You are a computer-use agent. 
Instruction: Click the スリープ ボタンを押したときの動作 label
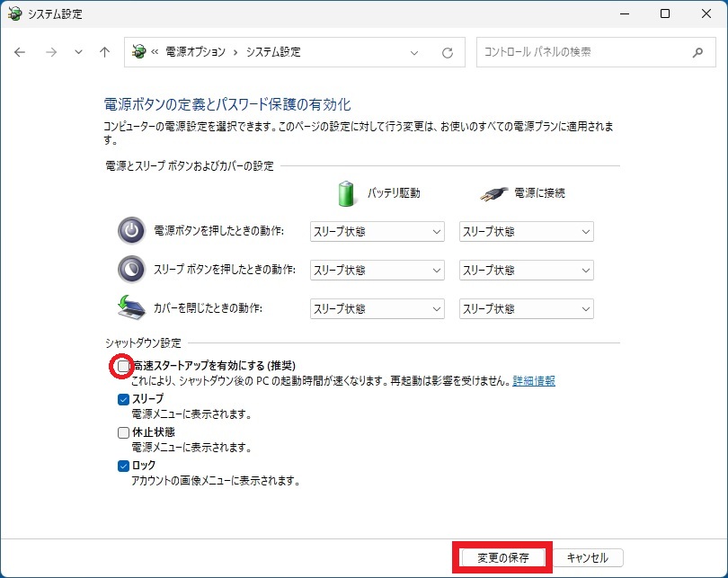coord(225,270)
